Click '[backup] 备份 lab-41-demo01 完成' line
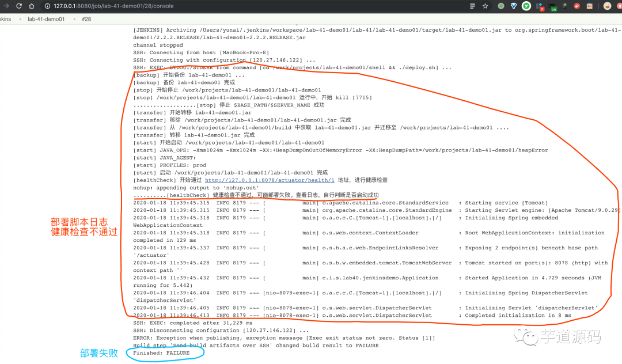The width and height of the screenshot is (622, 364). (184, 82)
